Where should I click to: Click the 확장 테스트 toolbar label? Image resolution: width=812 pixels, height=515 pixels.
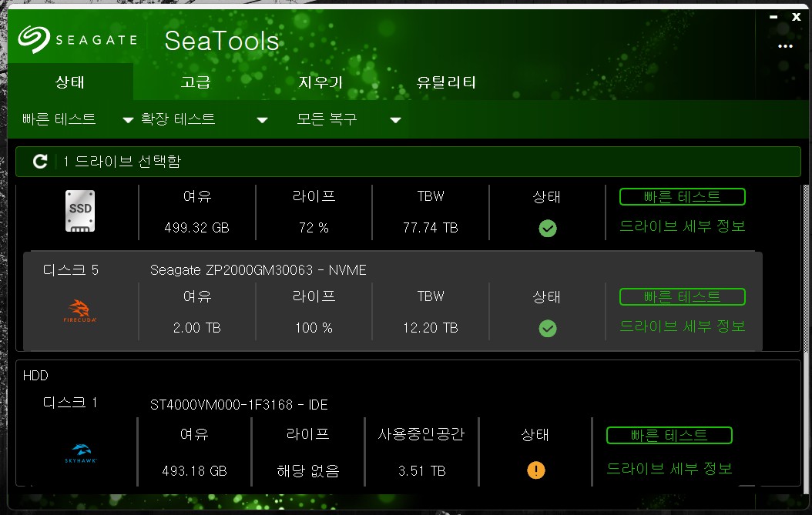[x=178, y=119]
